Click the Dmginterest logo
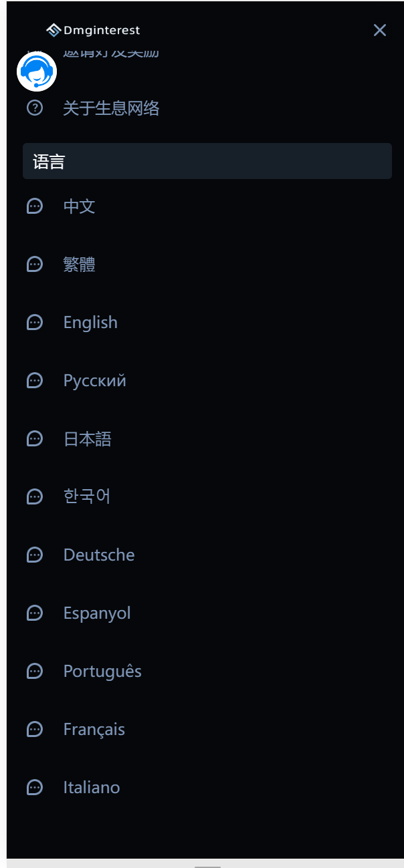This screenshot has width=404, height=868. (x=93, y=30)
